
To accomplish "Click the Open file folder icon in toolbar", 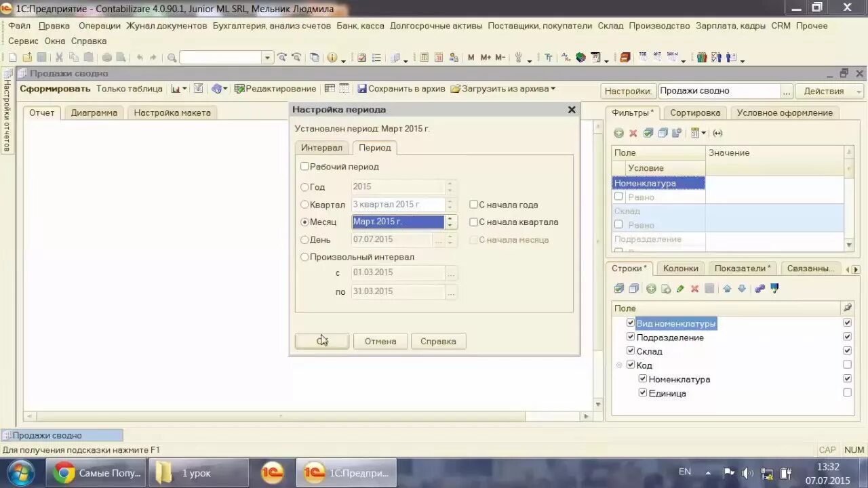I will pyautogui.click(x=28, y=58).
